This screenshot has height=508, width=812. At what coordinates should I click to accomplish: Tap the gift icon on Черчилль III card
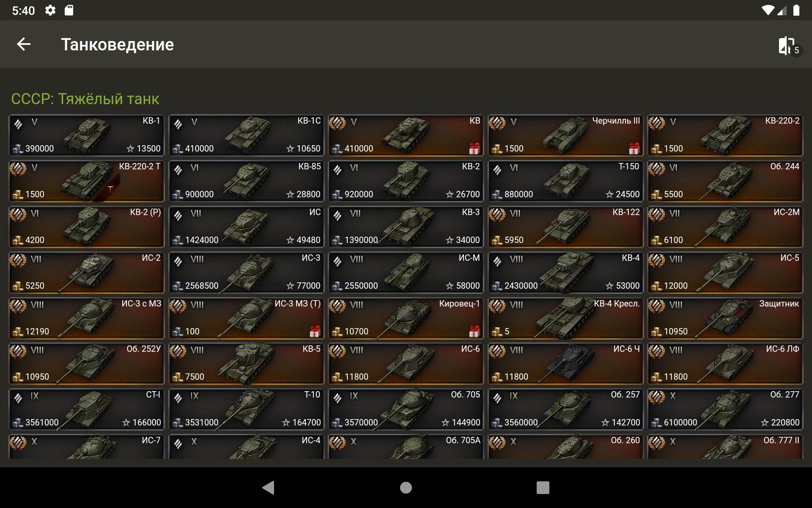click(634, 149)
